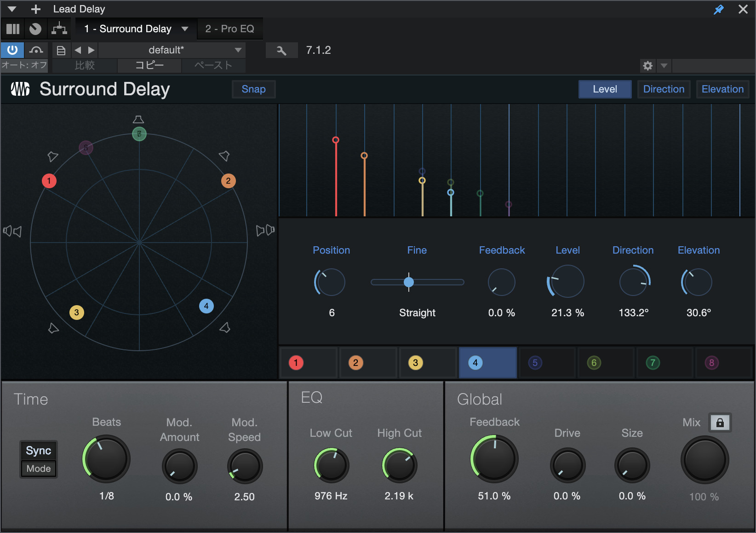Viewport: 756px width, 533px height.
Task: Click the Beats knob
Action: (107, 459)
